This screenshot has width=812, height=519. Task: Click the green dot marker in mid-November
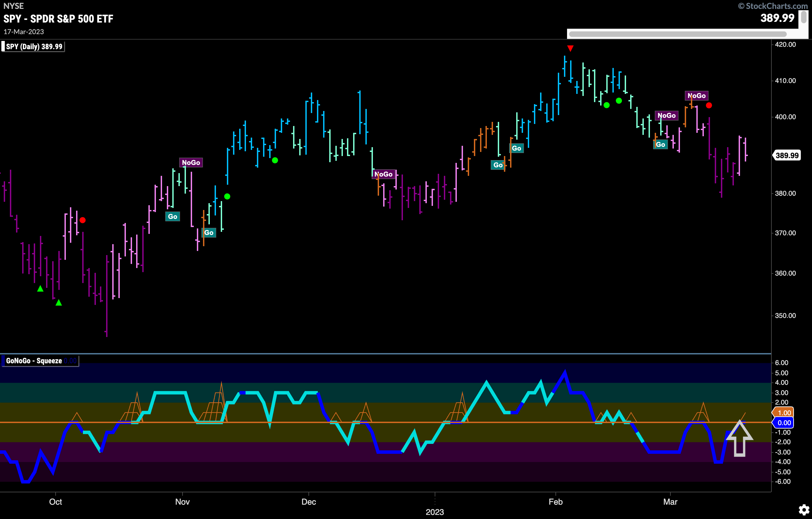point(227,196)
